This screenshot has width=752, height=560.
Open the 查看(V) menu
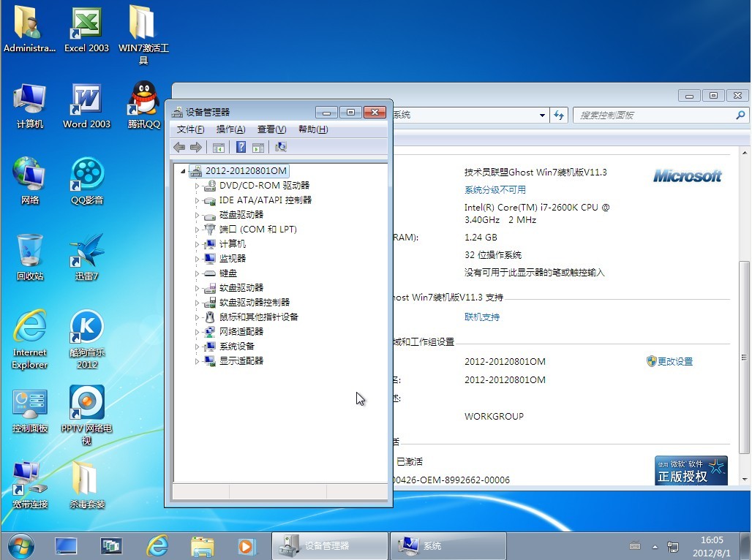(x=271, y=129)
